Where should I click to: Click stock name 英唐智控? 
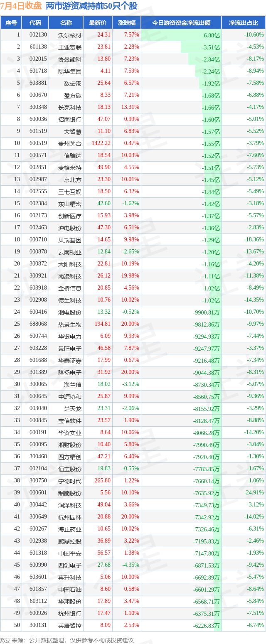tap(70, 625)
